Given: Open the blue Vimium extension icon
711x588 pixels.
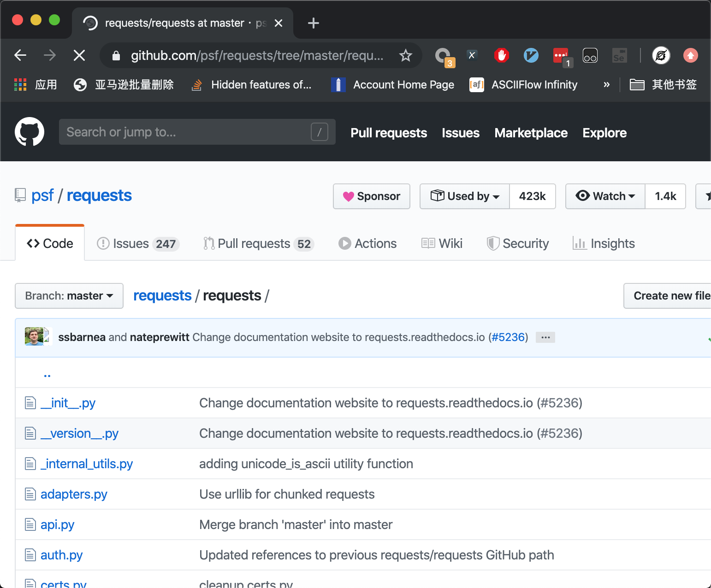Looking at the screenshot, I should coord(531,55).
